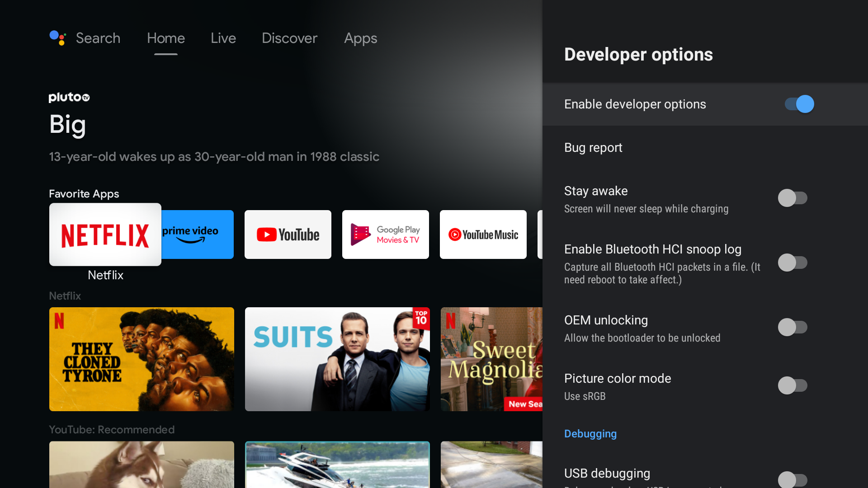Open the Apps tab
The height and width of the screenshot is (488, 868).
coord(360,38)
